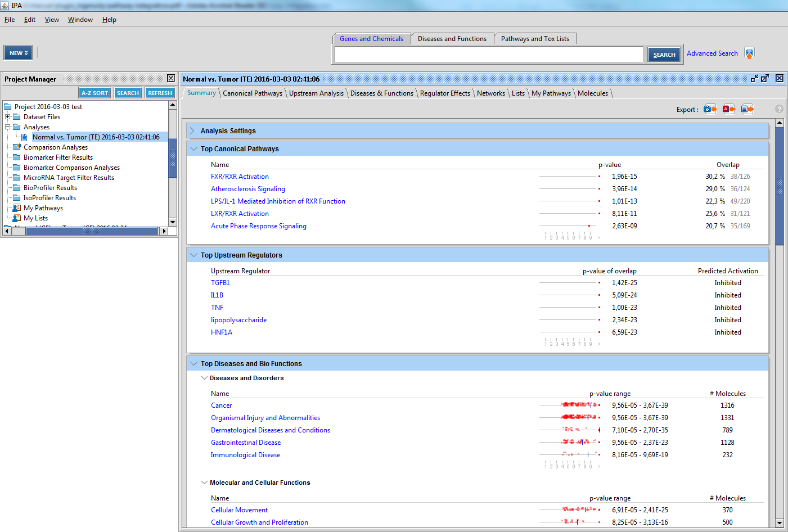The image size is (788, 532).
Task: Open the File menu
Action: click(x=10, y=20)
